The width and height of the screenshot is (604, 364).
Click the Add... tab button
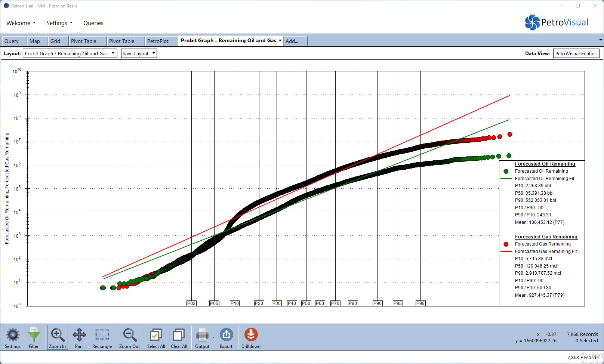[292, 41]
